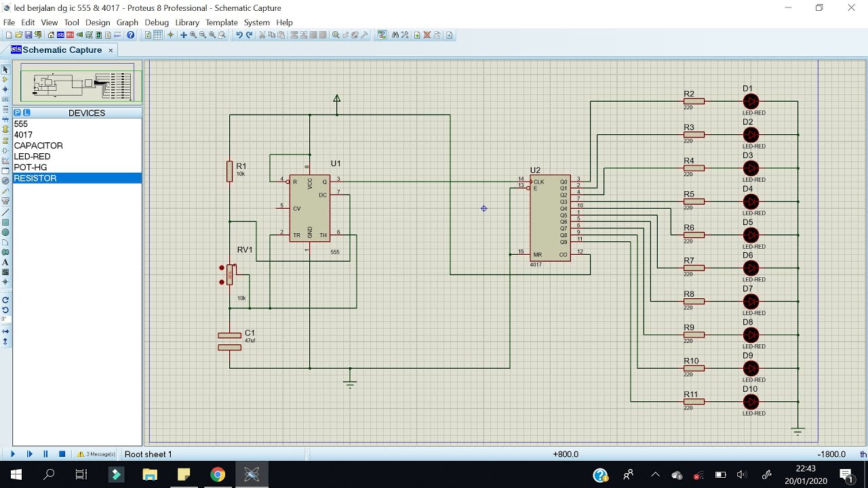Flip vertically with Y-mirror icon

tap(5, 342)
